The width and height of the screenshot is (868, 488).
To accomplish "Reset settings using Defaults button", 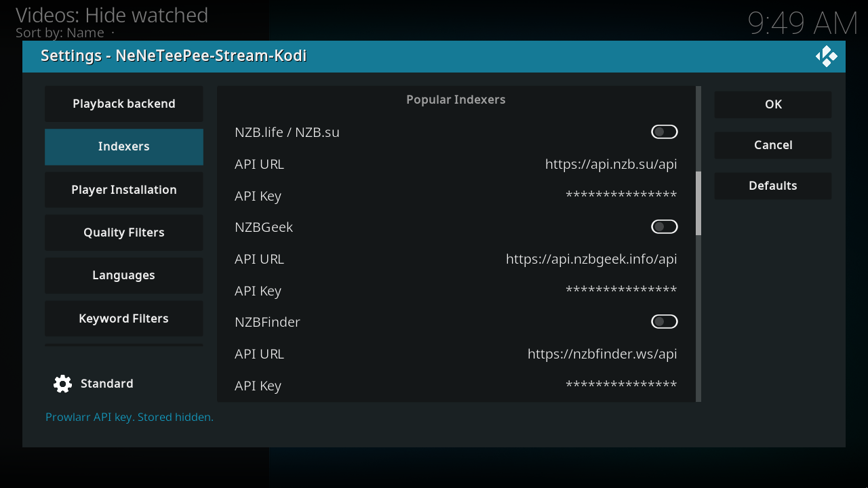I will tap(773, 186).
